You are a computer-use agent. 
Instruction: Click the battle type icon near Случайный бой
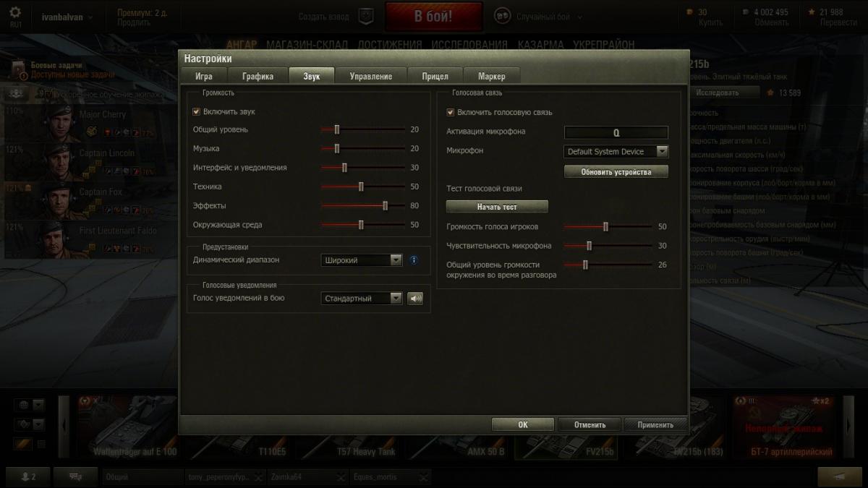click(x=501, y=15)
